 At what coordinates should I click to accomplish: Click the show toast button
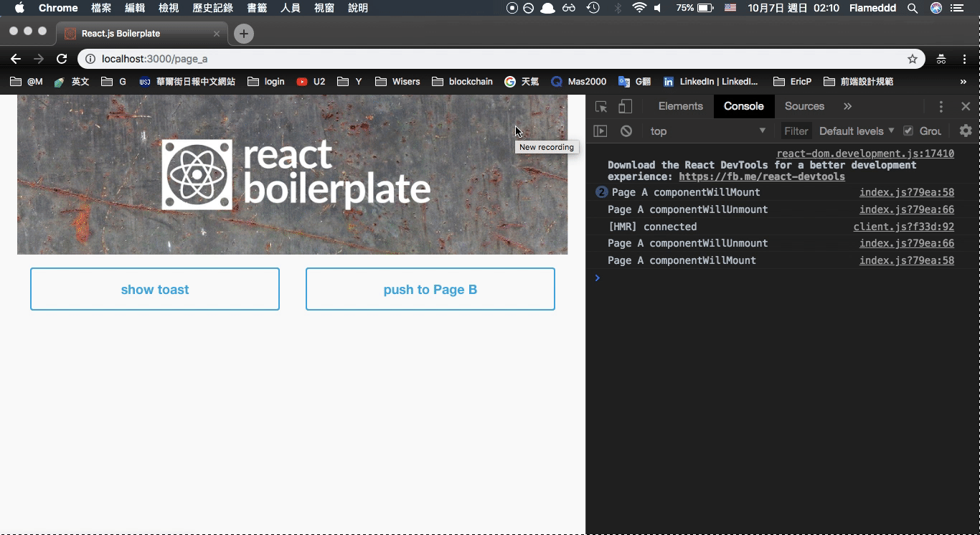(155, 289)
